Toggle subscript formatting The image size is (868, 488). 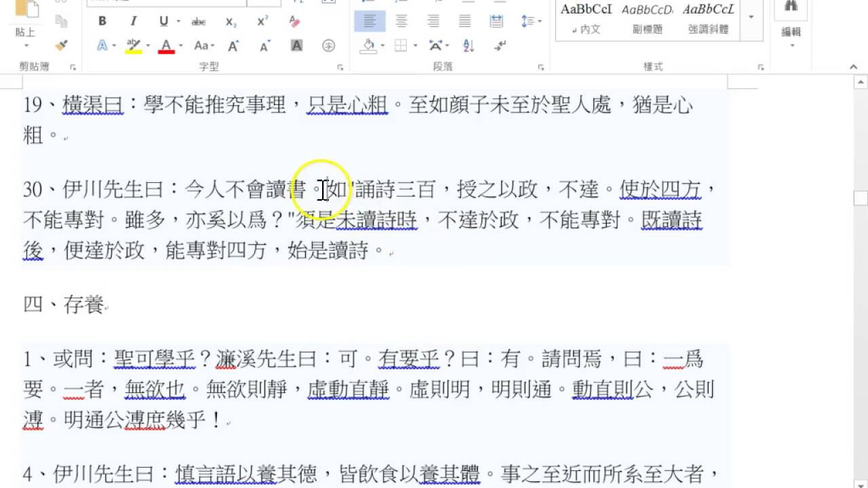[x=231, y=21]
